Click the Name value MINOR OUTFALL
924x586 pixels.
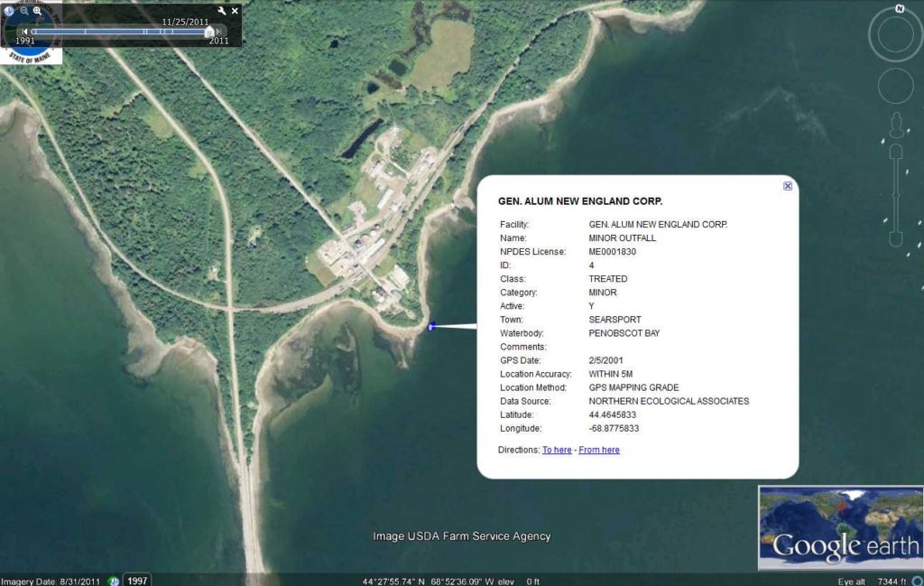point(623,238)
